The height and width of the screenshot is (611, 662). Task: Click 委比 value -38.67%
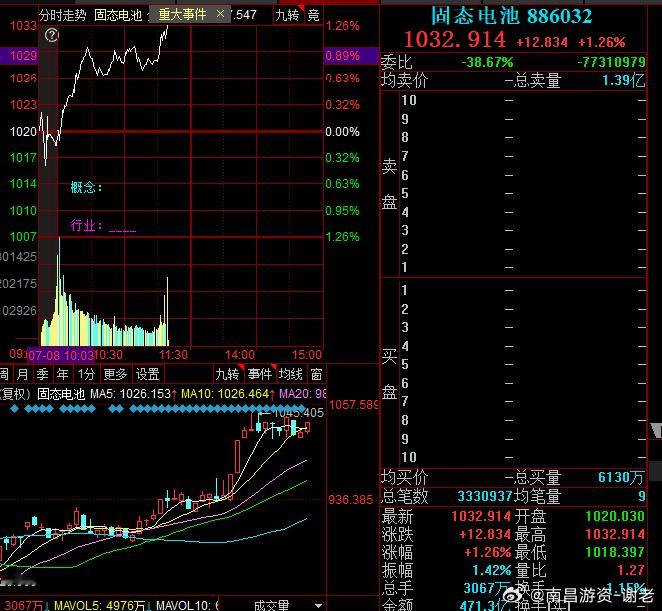[x=487, y=62]
